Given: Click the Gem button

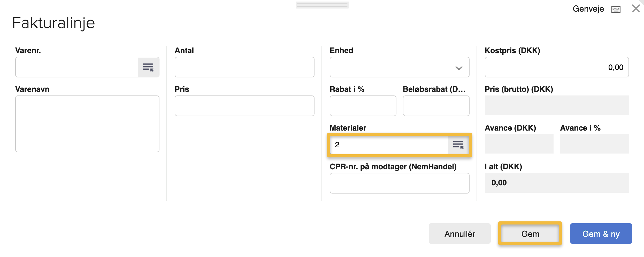Looking at the screenshot, I should 530,234.
